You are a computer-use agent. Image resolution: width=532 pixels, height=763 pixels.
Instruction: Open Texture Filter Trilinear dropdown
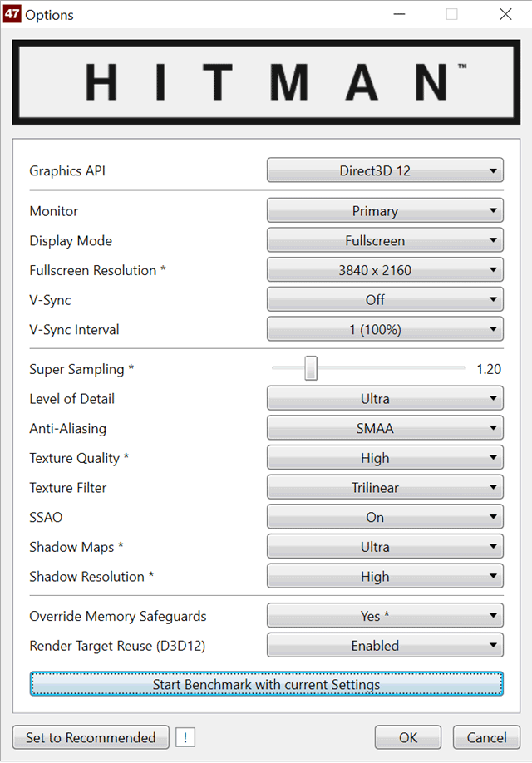click(x=385, y=488)
